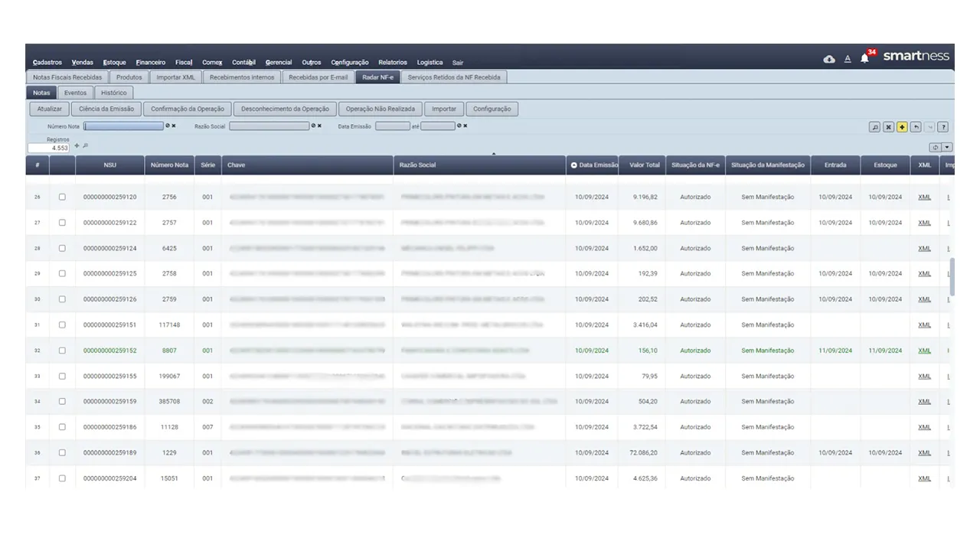Screen dimensions: 980x551
Task: Click the refresh grid icon button
Action: coord(935,147)
